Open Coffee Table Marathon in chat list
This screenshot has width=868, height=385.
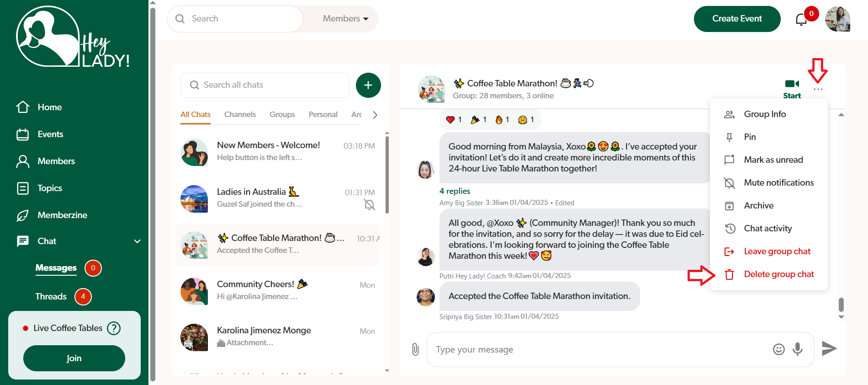point(278,245)
